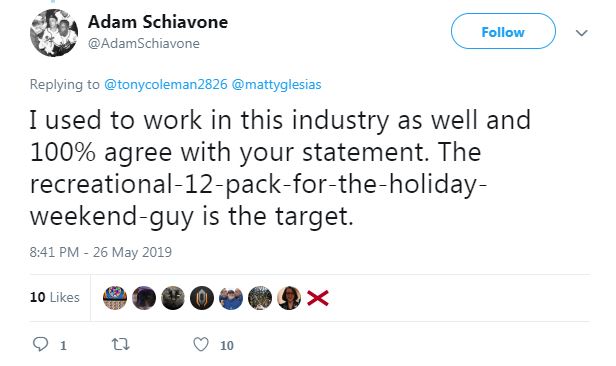The height and width of the screenshot is (366, 616).
Task: Like the tweet with heart icon
Action: coord(201,344)
